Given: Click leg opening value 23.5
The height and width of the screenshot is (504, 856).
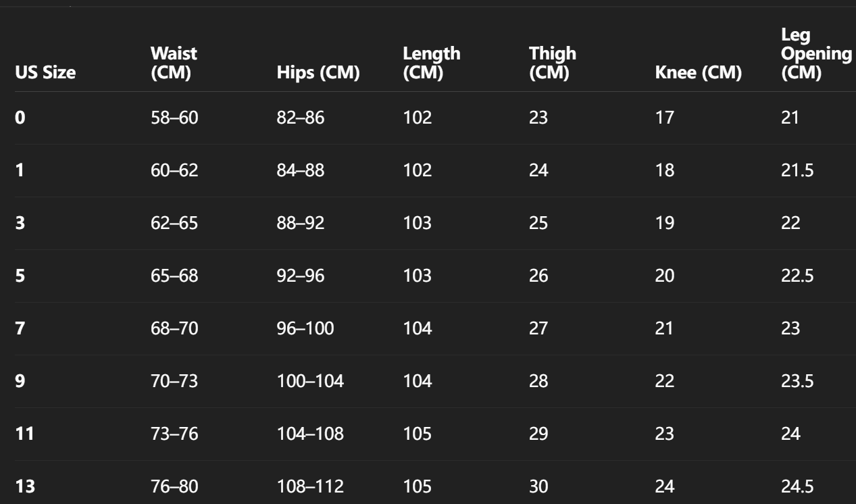Looking at the screenshot, I should point(797,382).
